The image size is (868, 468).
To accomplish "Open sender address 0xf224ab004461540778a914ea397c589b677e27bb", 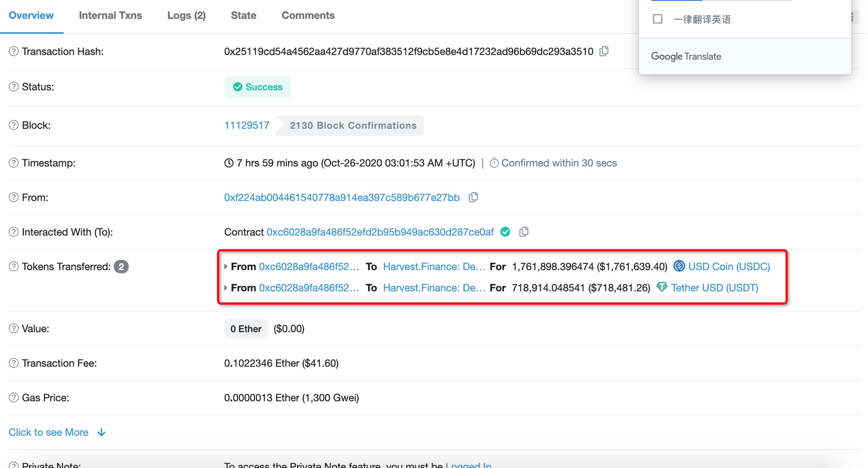I will 342,198.
